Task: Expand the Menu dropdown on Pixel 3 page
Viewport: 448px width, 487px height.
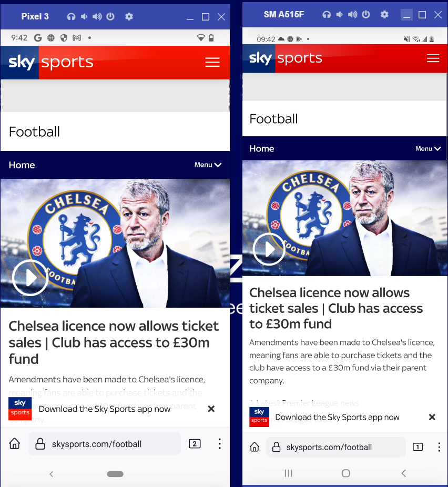Action: [x=208, y=165]
